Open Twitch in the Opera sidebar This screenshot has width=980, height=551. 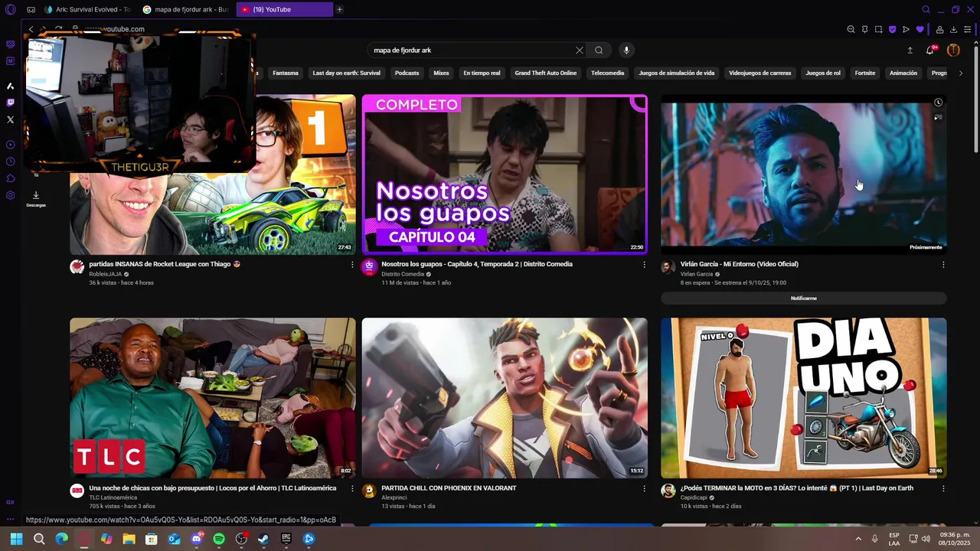tap(11, 103)
